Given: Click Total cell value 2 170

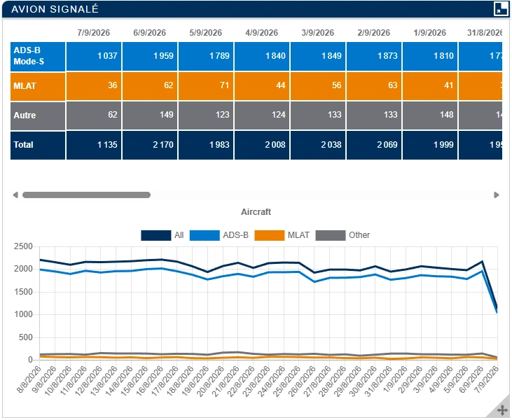Looking at the screenshot, I should tap(150, 145).
